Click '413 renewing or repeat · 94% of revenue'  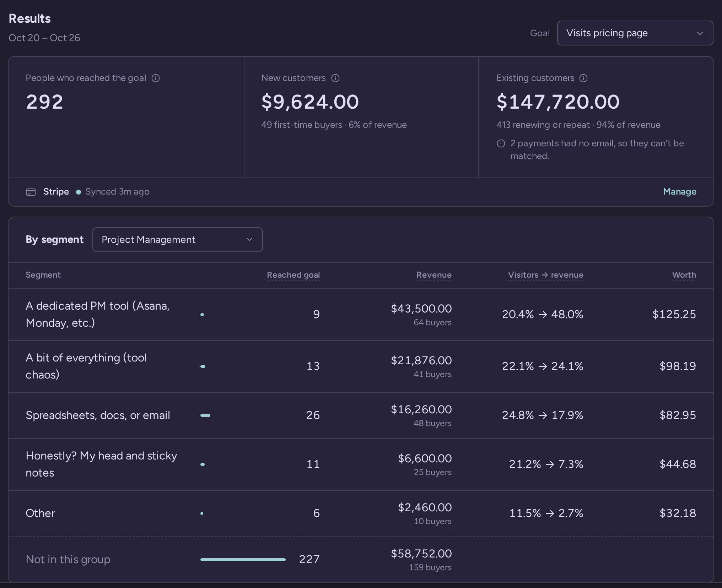[x=578, y=125]
